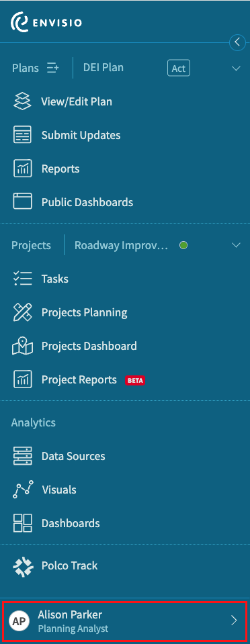The image size is (250, 644).
Task: Click the AP user avatar
Action: coord(19,620)
